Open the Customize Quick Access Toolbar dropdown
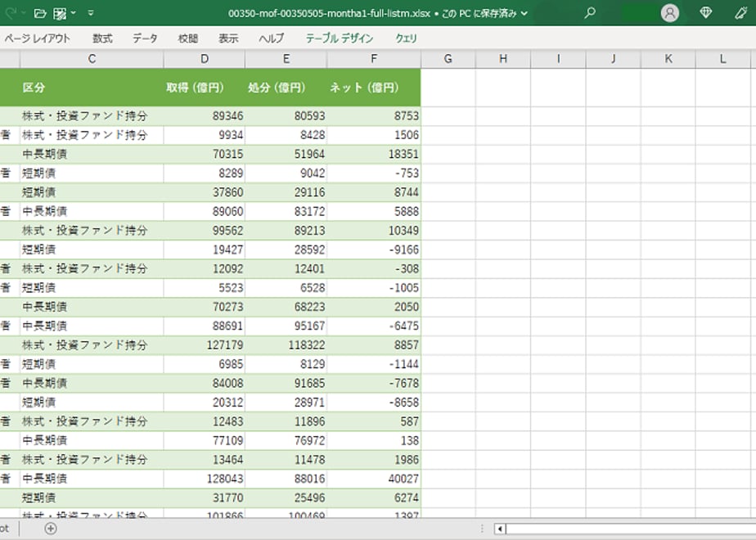Screen dimensions: 756x540 (91, 13)
